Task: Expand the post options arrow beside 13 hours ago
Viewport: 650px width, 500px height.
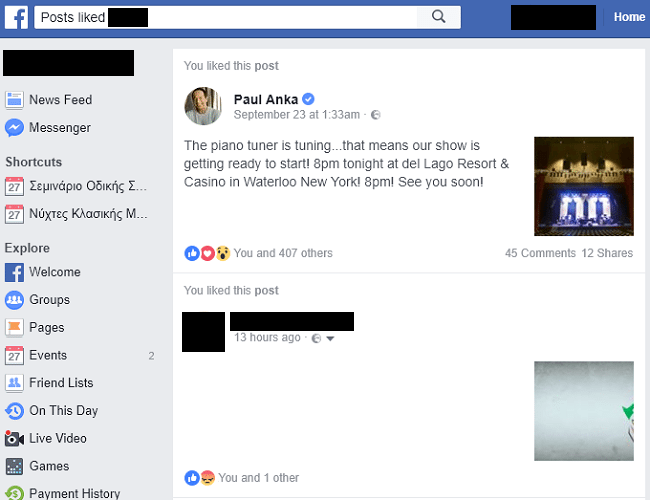Action: [330, 338]
